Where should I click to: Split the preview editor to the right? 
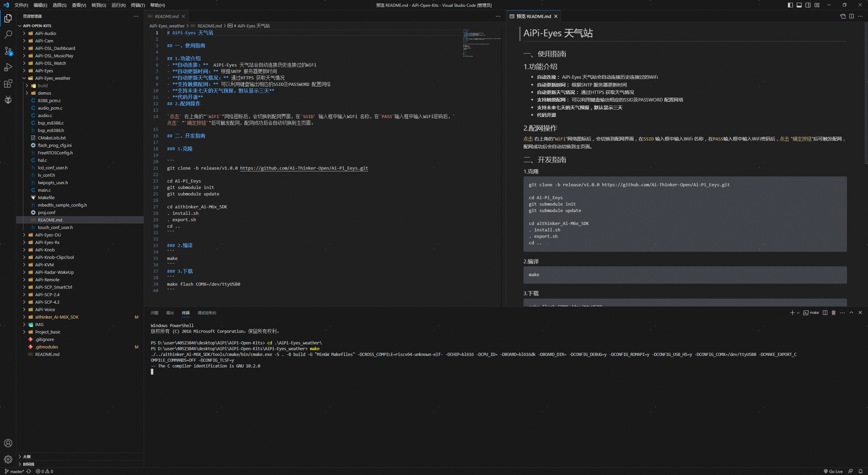[x=851, y=16]
